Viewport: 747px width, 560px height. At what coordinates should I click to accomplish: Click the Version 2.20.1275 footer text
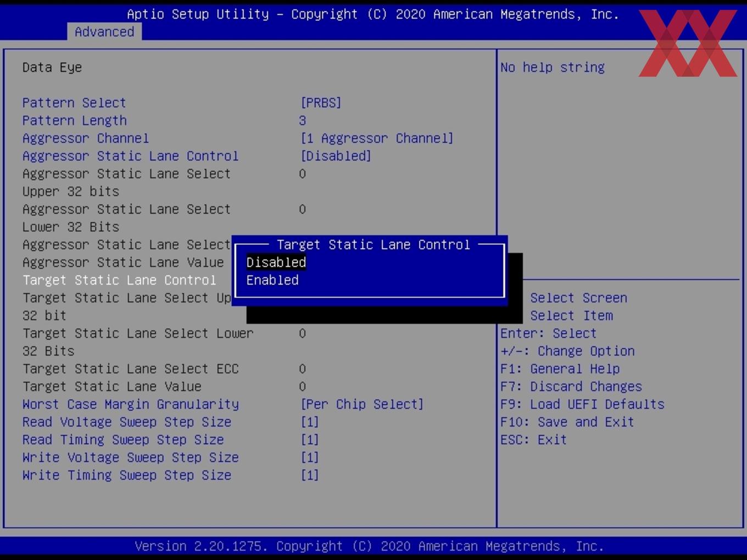point(369,546)
